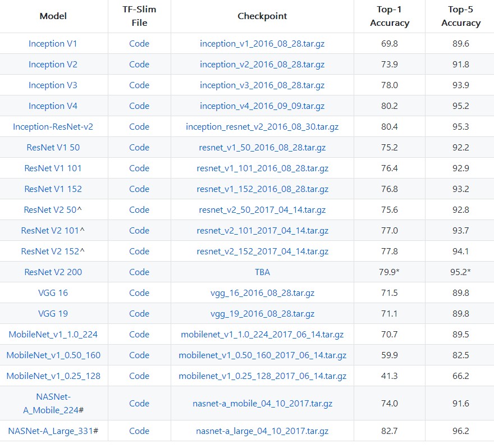Viewport: 494px width, 448px height.
Task: Click the Code link for ResNet V2 200
Action: 139,272
